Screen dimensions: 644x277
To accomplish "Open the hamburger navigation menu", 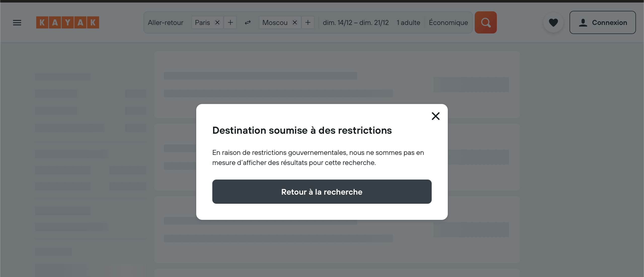I will 17,23.
